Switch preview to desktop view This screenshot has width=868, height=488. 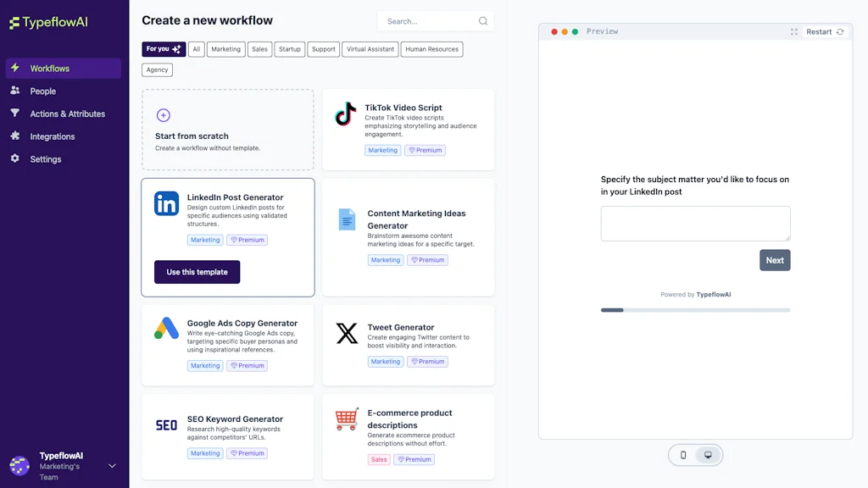[x=708, y=455]
